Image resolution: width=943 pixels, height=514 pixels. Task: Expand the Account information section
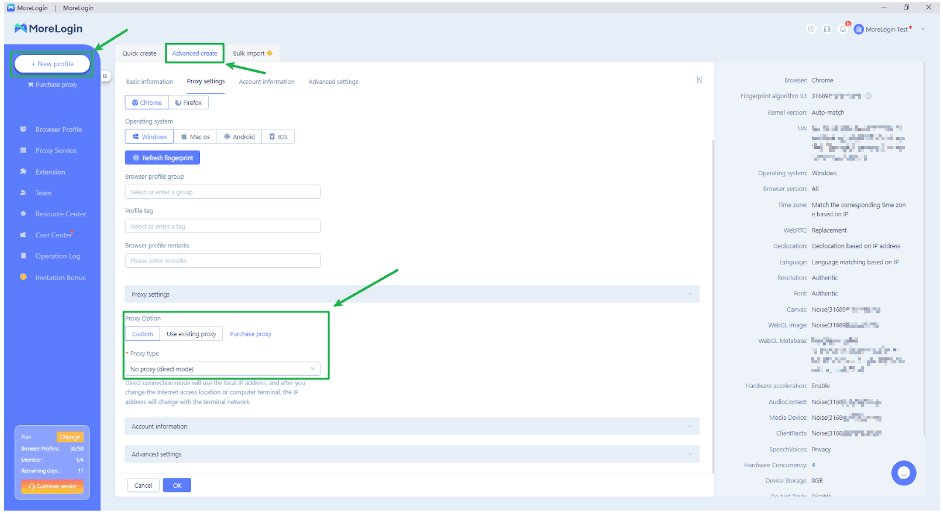click(x=412, y=426)
